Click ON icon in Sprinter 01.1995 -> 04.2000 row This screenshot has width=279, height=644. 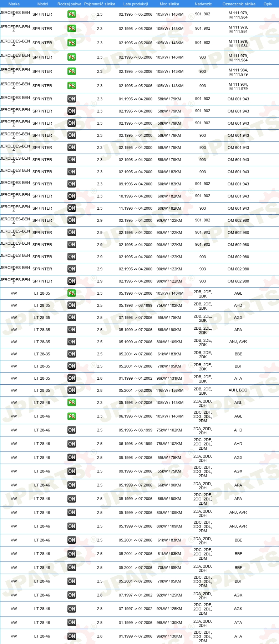pyautogui.click(x=72, y=99)
